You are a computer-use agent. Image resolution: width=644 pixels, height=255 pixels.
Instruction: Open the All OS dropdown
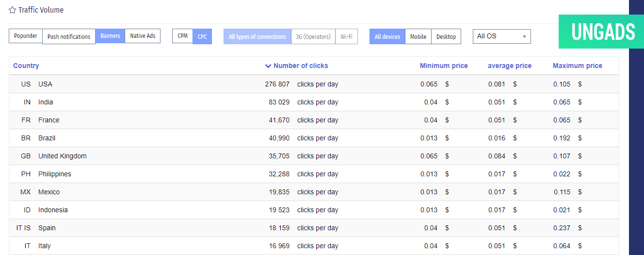(501, 36)
